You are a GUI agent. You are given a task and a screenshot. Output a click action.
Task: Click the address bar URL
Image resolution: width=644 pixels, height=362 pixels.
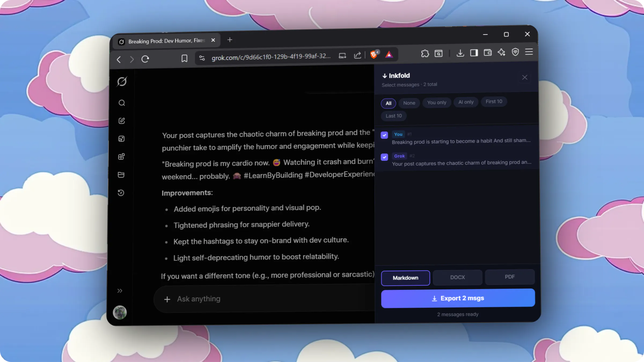click(x=271, y=57)
